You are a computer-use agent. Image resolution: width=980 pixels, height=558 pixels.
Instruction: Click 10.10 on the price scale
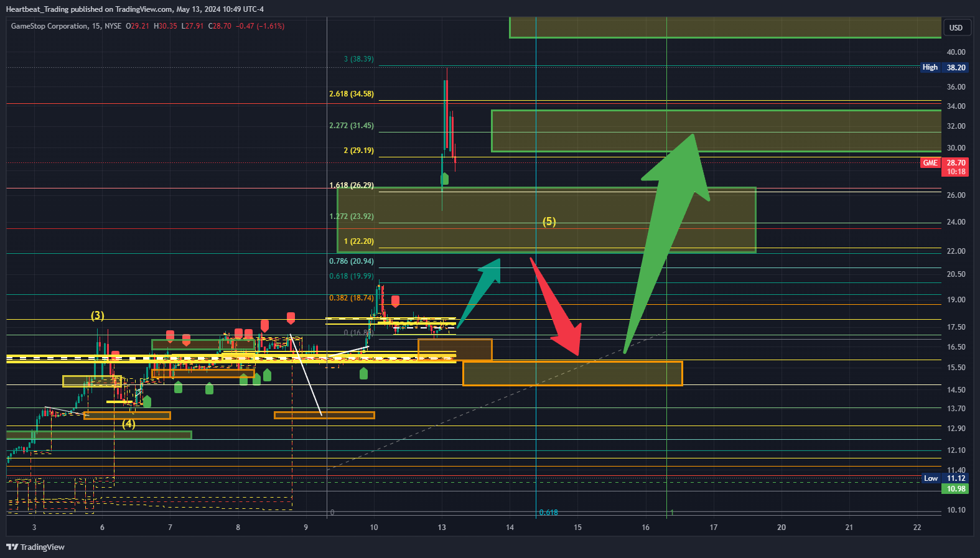tap(956, 510)
